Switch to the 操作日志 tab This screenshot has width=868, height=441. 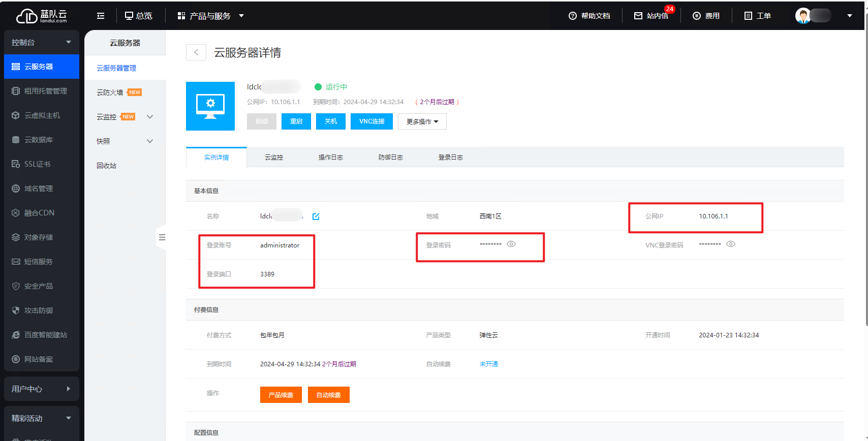point(330,157)
